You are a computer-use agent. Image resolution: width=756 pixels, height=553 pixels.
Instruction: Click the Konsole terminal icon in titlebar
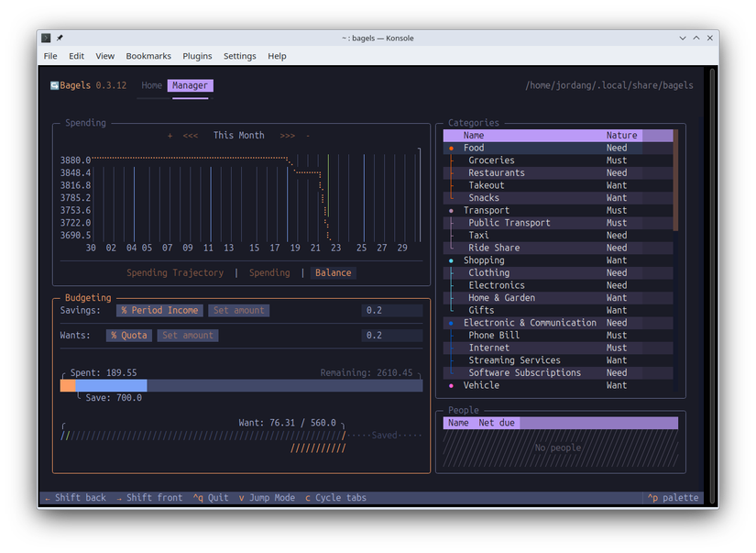tap(45, 38)
